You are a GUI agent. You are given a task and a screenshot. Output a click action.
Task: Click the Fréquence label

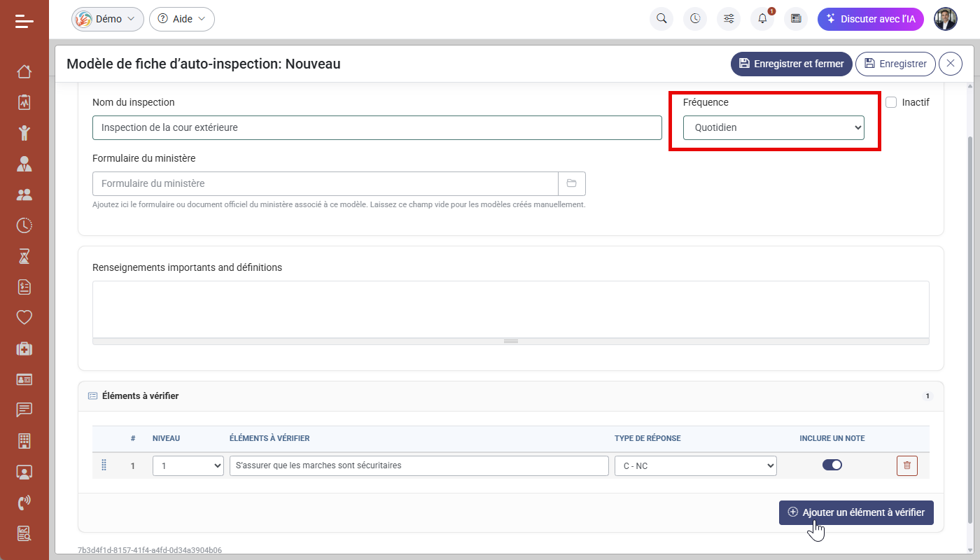(x=706, y=102)
